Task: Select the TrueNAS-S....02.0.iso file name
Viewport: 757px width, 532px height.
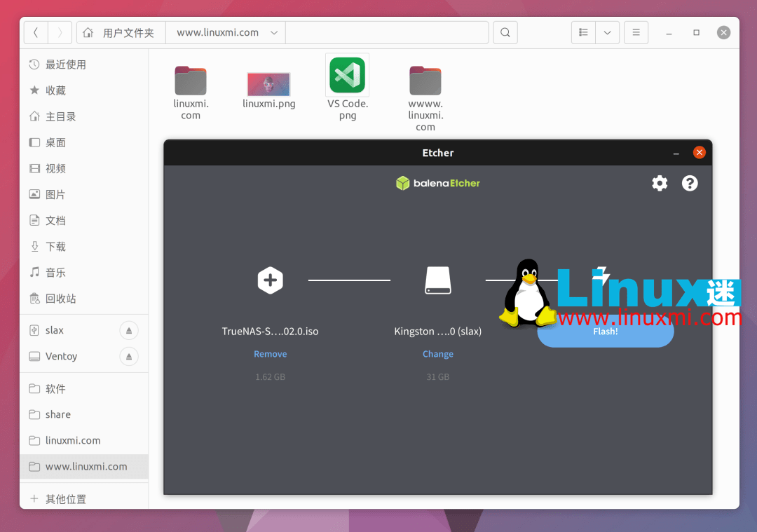Action: coord(270,331)
